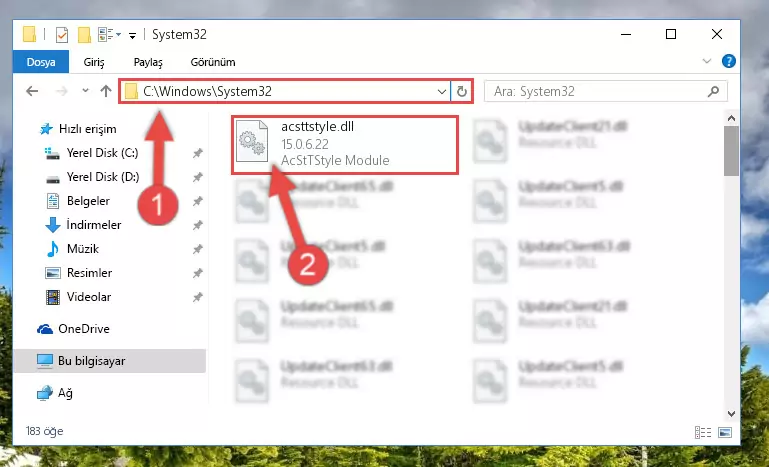Click the file list scroll up arrow
The width and height of the screenshot is (769, 467).
(x=731, y=118)
